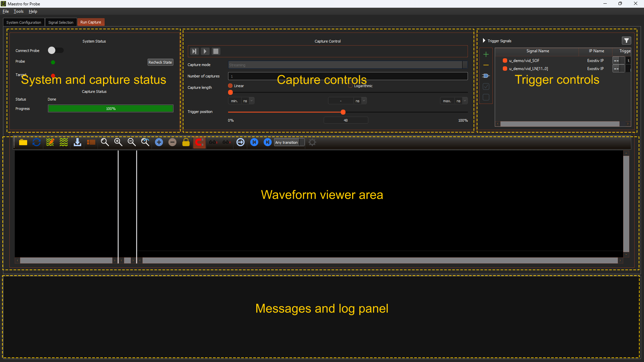
Task: Open the trigger signals filter
Action: 626,41
